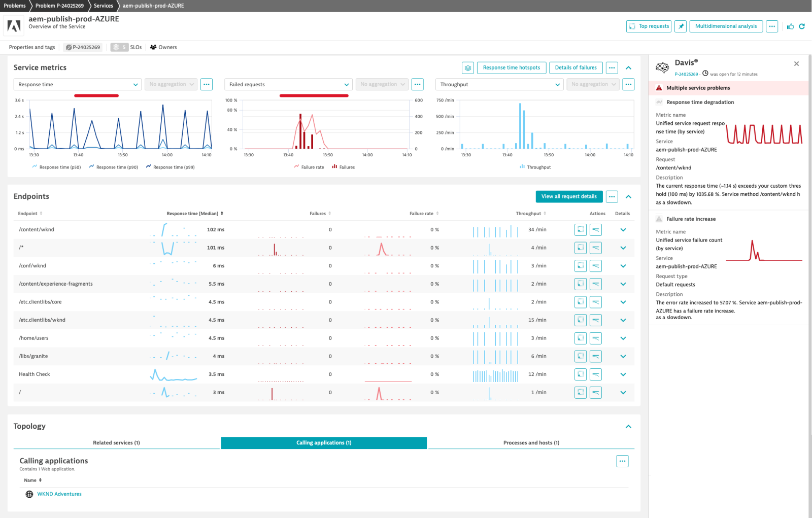Open the Multidimensional analysis view
The height and width of the screenshot is (518, 812).
(x=726, y=26)
